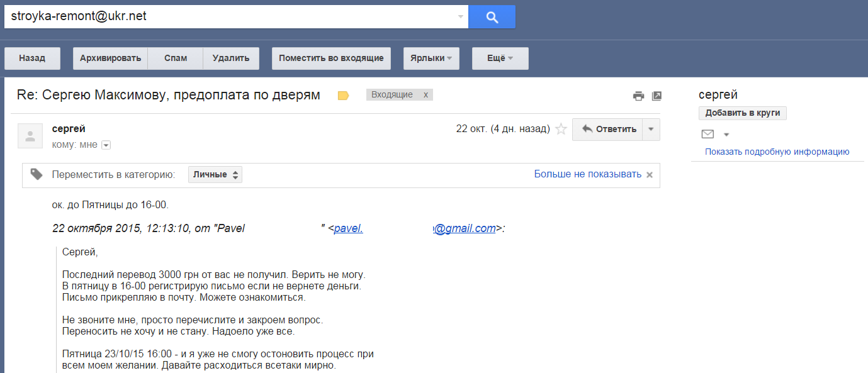Viewport: 868px width, 373px height.
Task: Show recipient details arrow near кому: мне
Action: point(106,145)
